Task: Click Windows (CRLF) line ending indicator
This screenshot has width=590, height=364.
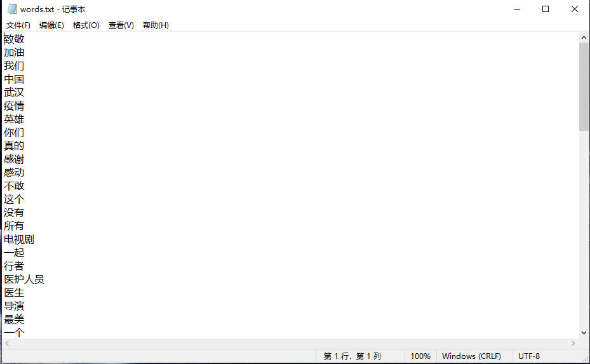Action: coord(471,356)
